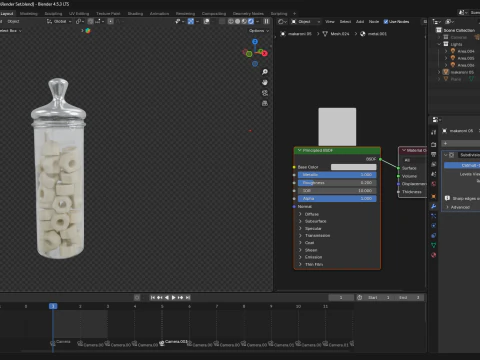This screenshot has width=480, height=360.
Task: Switch viewport perspective/orthographic grid icon
Action: point(265,103)
